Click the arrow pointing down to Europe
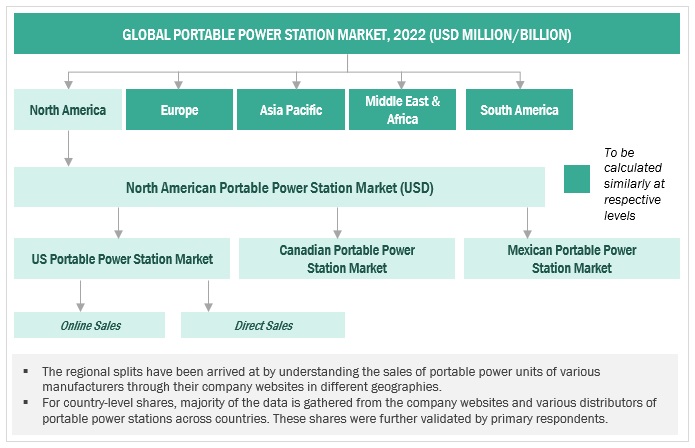This screenshot has width=695, height=448. click(179, 80)
